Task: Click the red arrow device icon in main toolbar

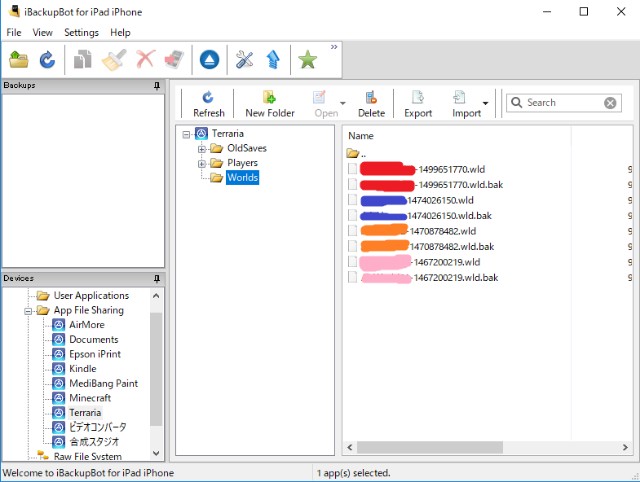Action: click(x=174, y=60)
